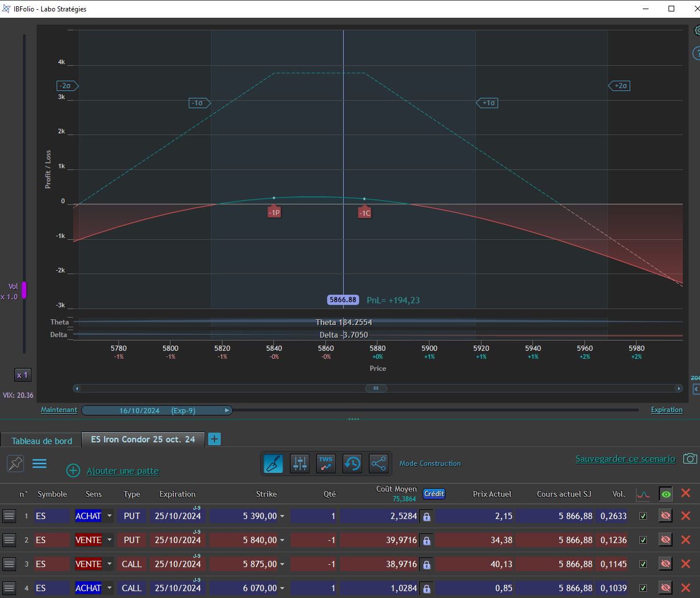The image size is (700, 598).
Task: Click the purple Vol slider handle
Action: pyautogui.click(x=24, y=290)
